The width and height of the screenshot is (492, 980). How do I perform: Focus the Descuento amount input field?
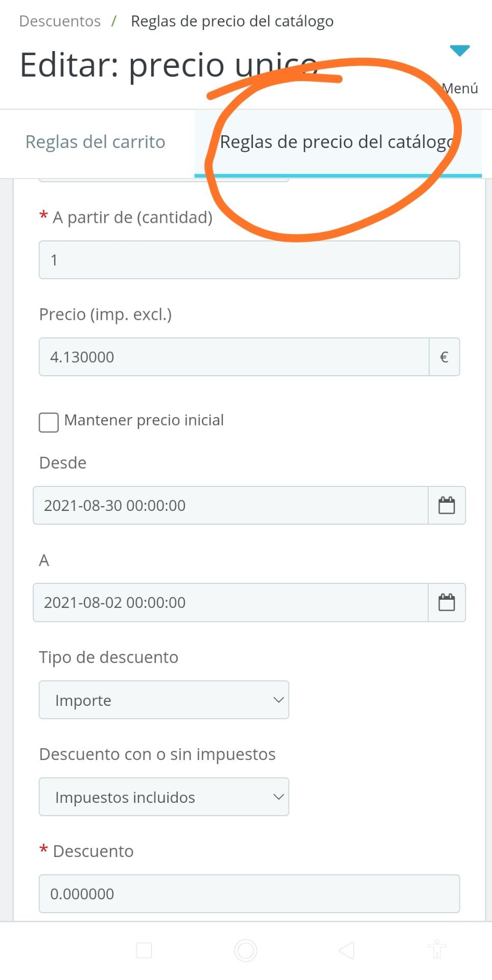tap(249, 894)
